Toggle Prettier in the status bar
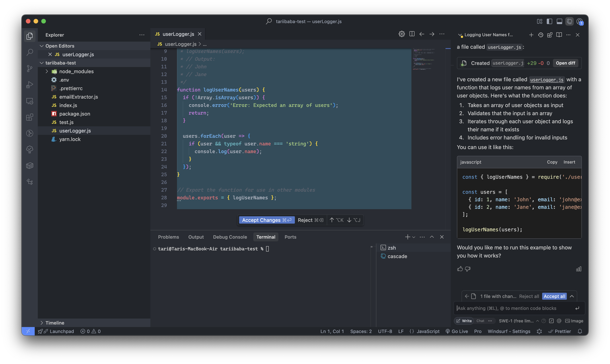The width and height of the screenshot is (610, 364). [560, 331]
